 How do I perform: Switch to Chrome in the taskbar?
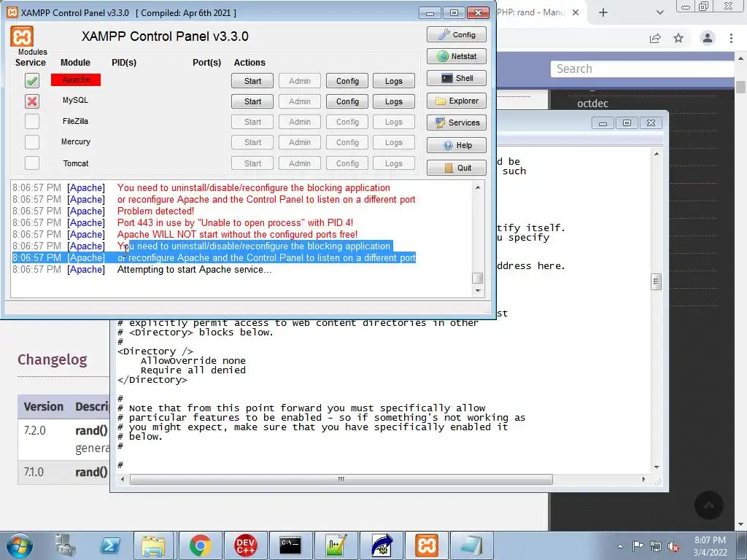[x=200, y=545]
